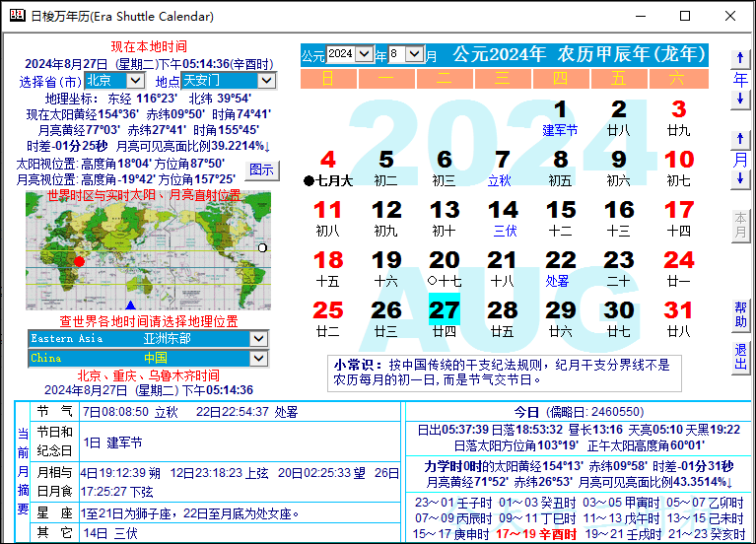The width and height of the screenshot is (756, 544).
Task: Click the year up arrow button
Action: 740,59
